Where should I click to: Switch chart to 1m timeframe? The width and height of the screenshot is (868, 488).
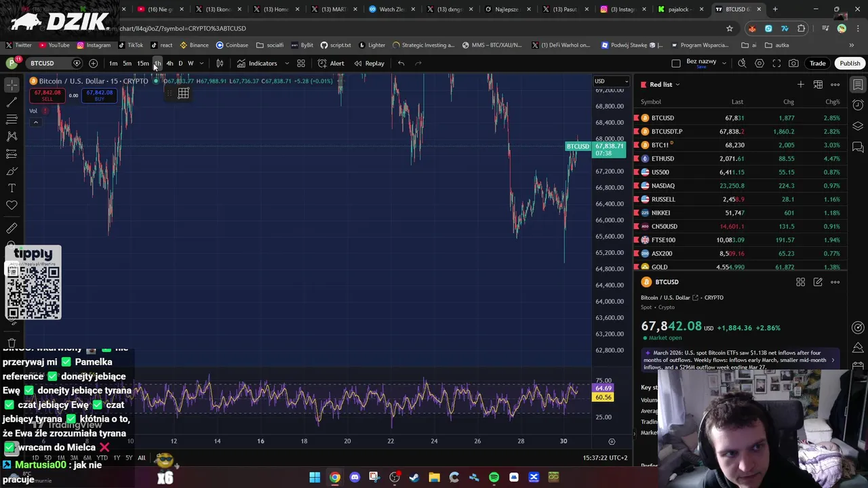(x=113, y=63)
